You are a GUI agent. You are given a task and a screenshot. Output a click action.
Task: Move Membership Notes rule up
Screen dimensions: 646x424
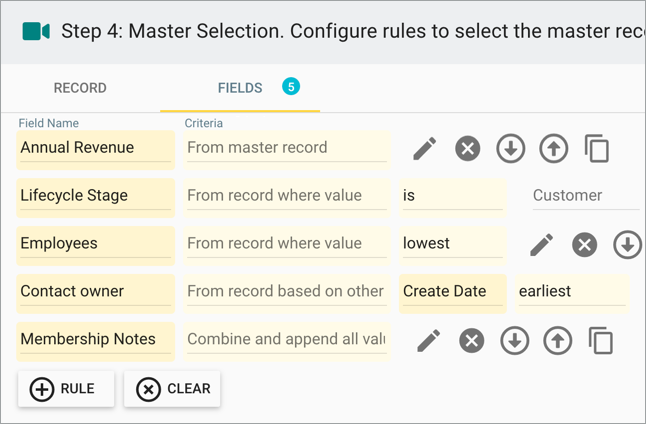[x=557, y=341]
